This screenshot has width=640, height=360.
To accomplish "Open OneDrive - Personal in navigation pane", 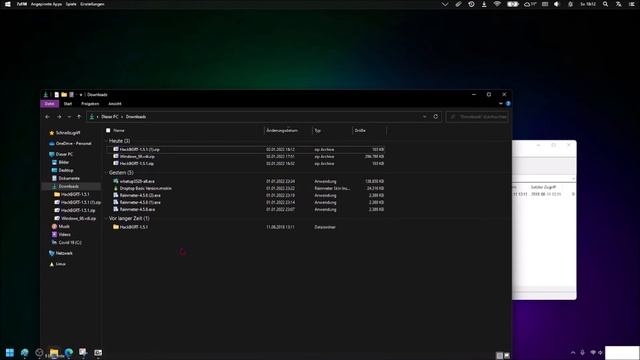I will [x=70, y=144].
